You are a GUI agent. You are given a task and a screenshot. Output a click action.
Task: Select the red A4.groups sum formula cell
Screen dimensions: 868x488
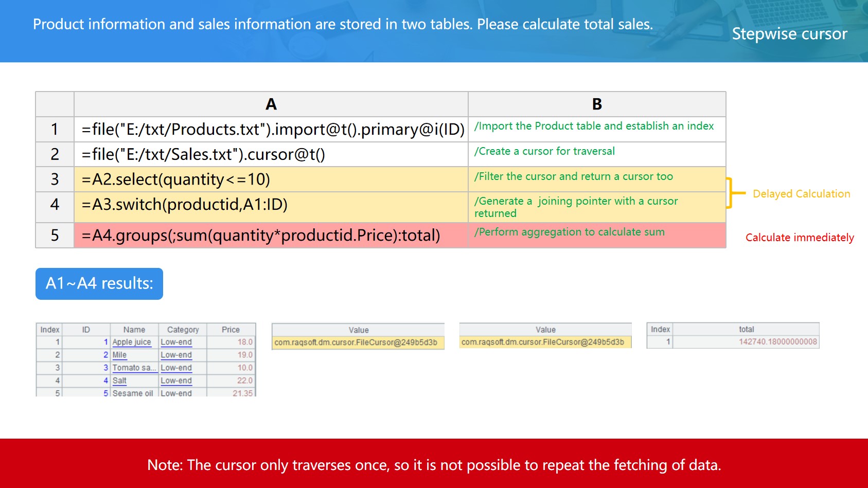point(271,236)
